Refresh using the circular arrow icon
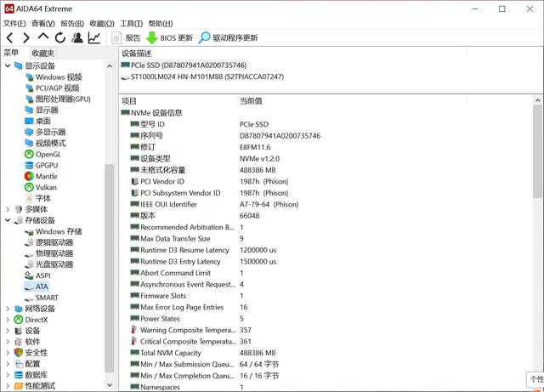544x392 pixels. pyautogui.click(x=60, y=37)
